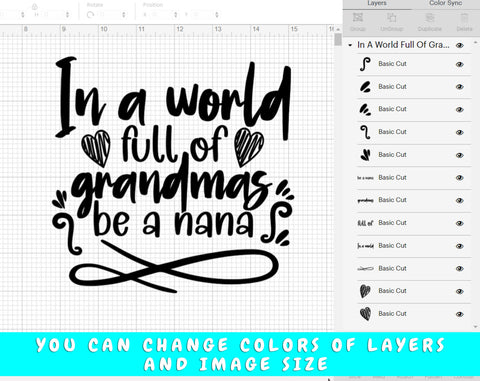Image resolution: width=480 pixels, height=381 pixels.
Task: Hide the 'In a world' text layer
Action: [x=460, y=246]
